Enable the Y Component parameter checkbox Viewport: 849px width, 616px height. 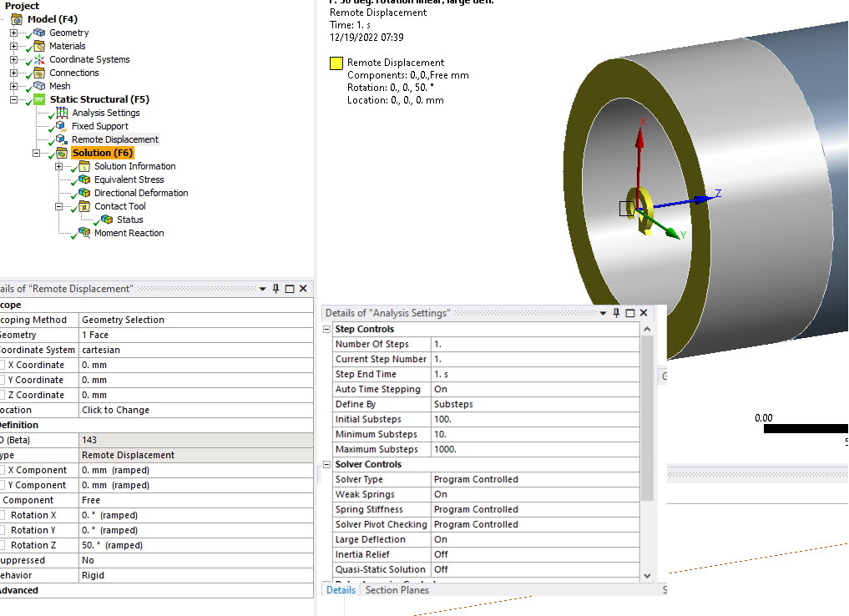(3, 485)
